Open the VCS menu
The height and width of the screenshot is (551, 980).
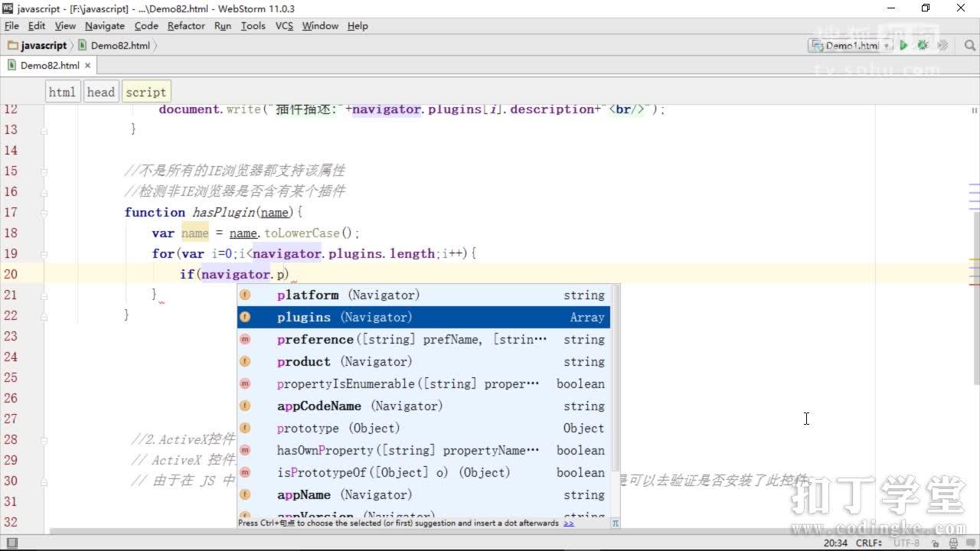click(284, 25)
